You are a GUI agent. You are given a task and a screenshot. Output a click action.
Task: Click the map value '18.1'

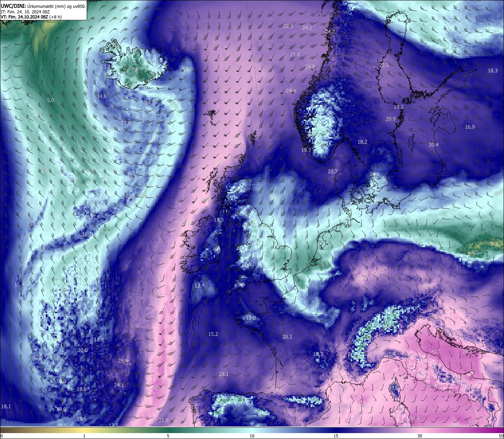tap(6, 406)
